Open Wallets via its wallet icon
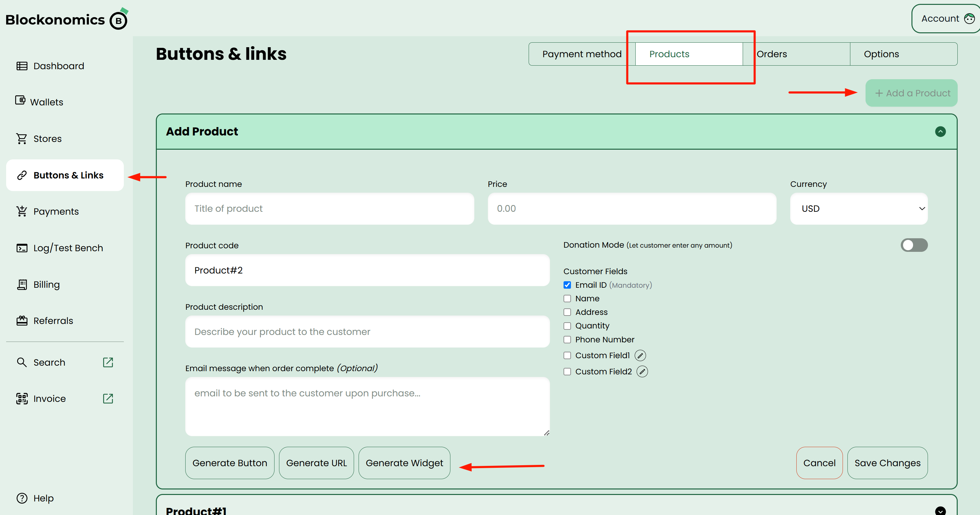The image size is (980, 515). (x=20, y=101)
